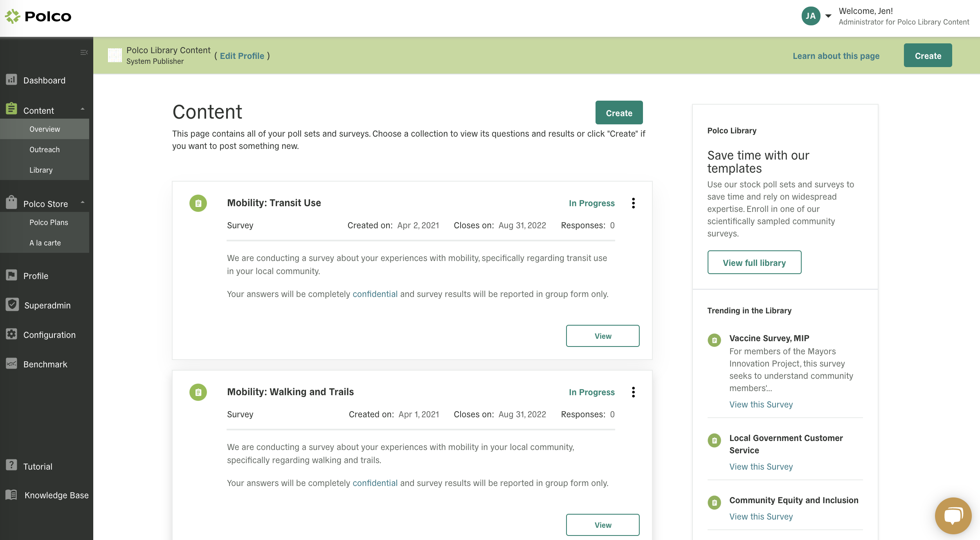Click In Progress status on Walking and Trails
Viewport: 980px width, 540px height.
pos(591,392)
